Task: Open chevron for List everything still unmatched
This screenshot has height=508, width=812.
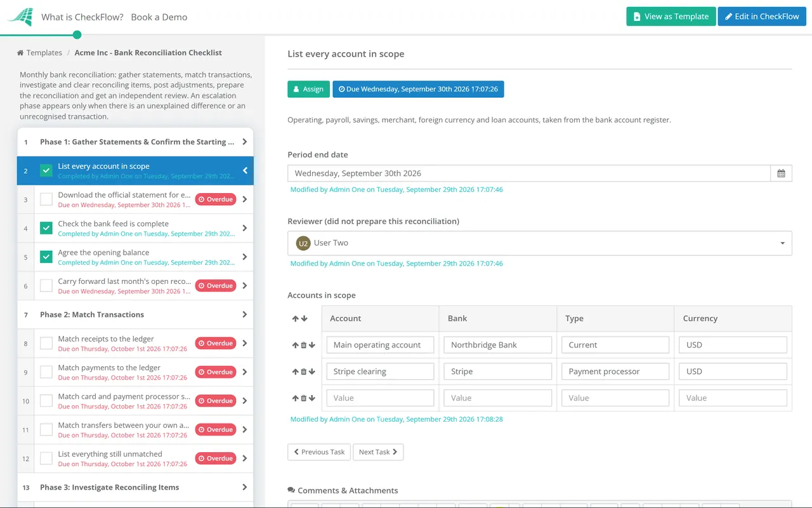Action: pyautogui.click(x=245, y=458)
